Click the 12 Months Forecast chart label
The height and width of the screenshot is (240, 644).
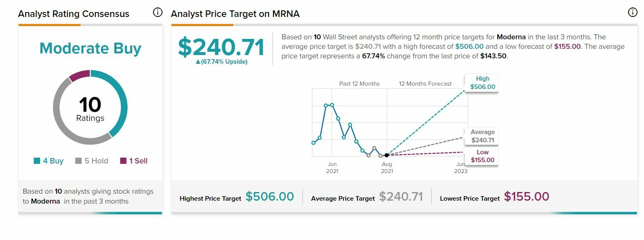point(425,84)
